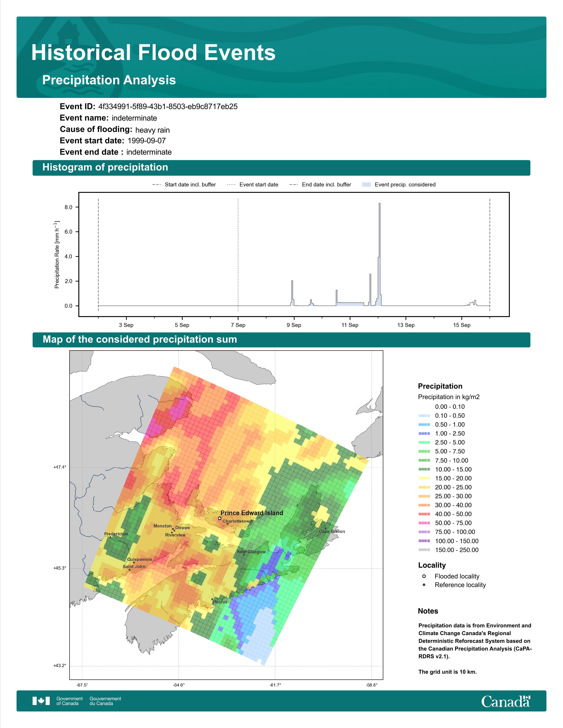The width and height of the screenshot is (563, 728).
Task: Click the Canadian flag icon in footer
Action: (x=41, y=701)
